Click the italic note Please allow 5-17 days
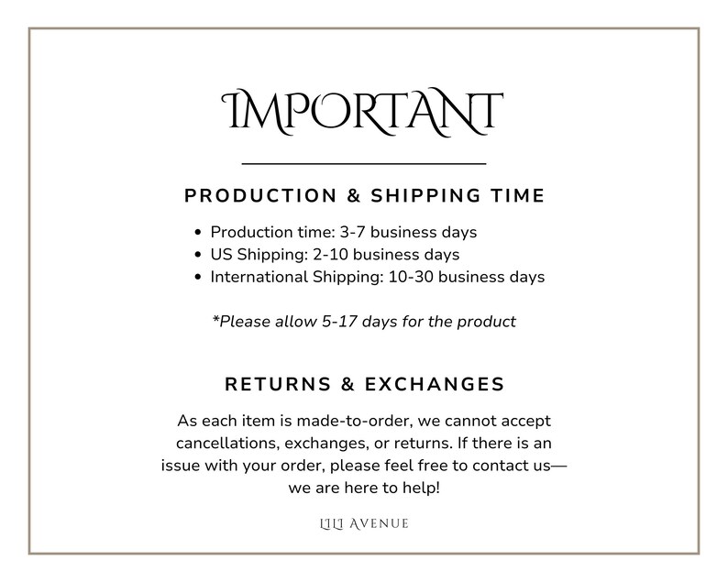The image size is (728, 582). [364, 321]
